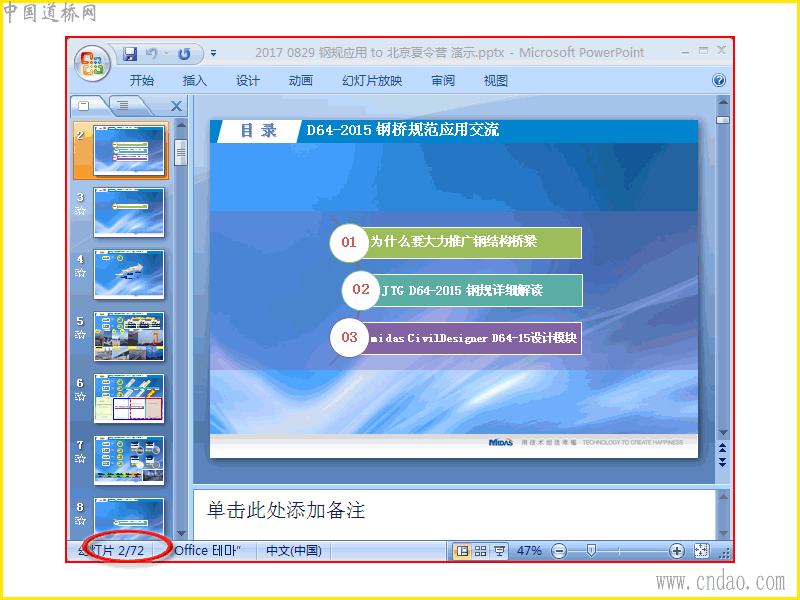Click animation star icon beside slide 5

tap(81, 335)
